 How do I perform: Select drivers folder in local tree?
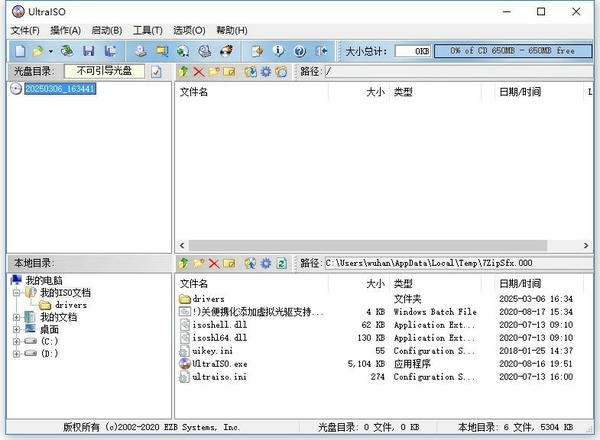71,305
